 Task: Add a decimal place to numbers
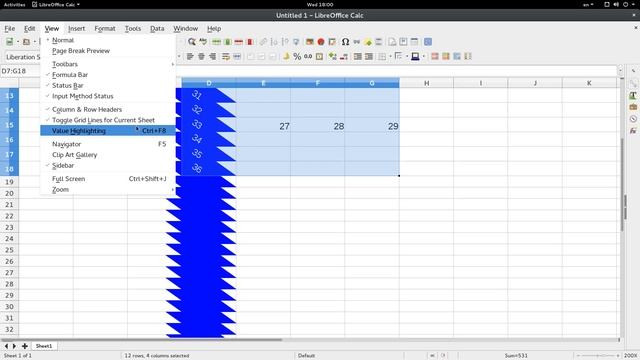(x=333, y=56)
